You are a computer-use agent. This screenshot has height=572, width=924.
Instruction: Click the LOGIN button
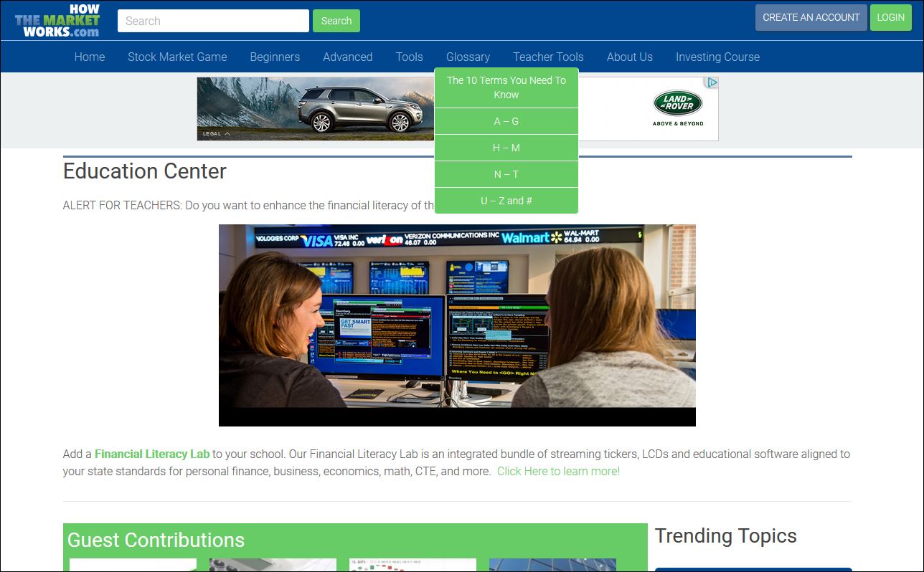pyautogui.click(x=890, y=17)
